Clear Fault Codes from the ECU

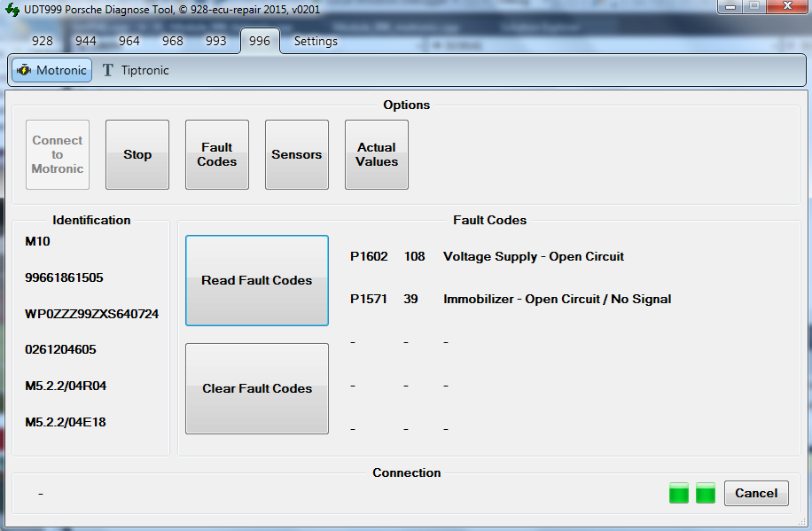point(257,388)
